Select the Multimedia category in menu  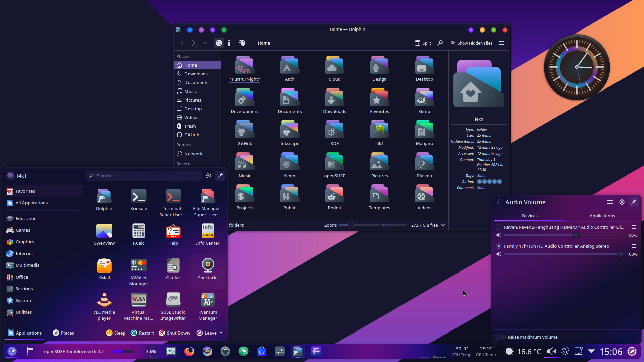click(x=44, y=265)
